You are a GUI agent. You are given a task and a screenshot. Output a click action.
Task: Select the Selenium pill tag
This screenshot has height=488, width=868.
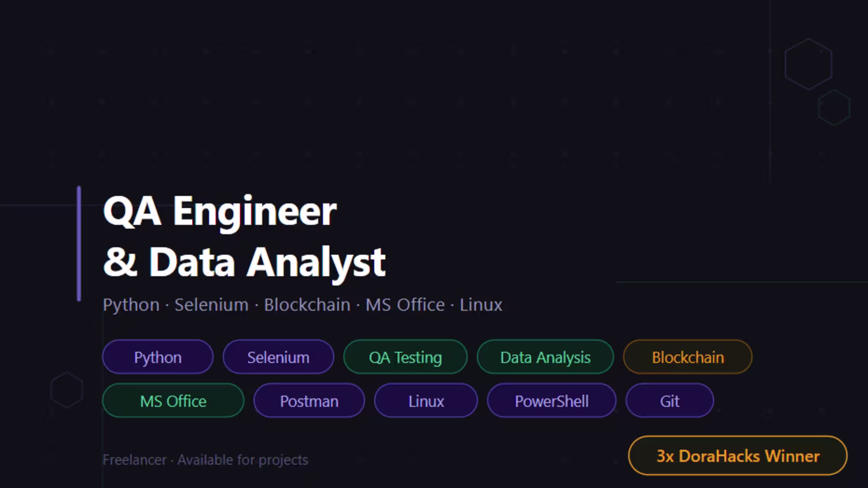pyautogui.click(x=278, y=357)
